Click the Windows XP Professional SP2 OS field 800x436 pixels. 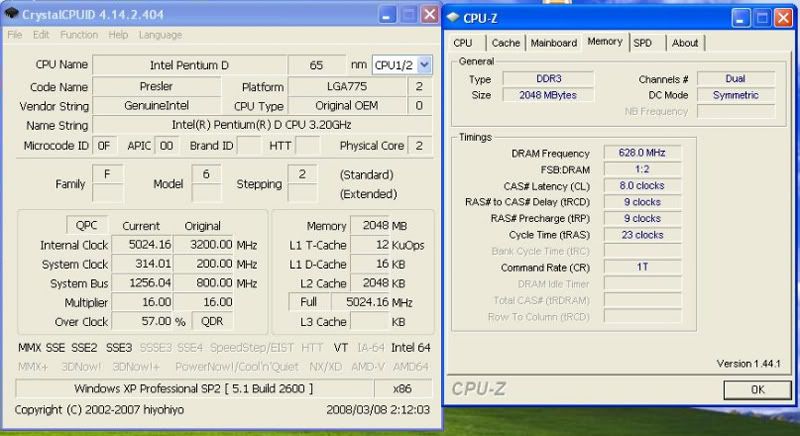[x=194, y=389]
